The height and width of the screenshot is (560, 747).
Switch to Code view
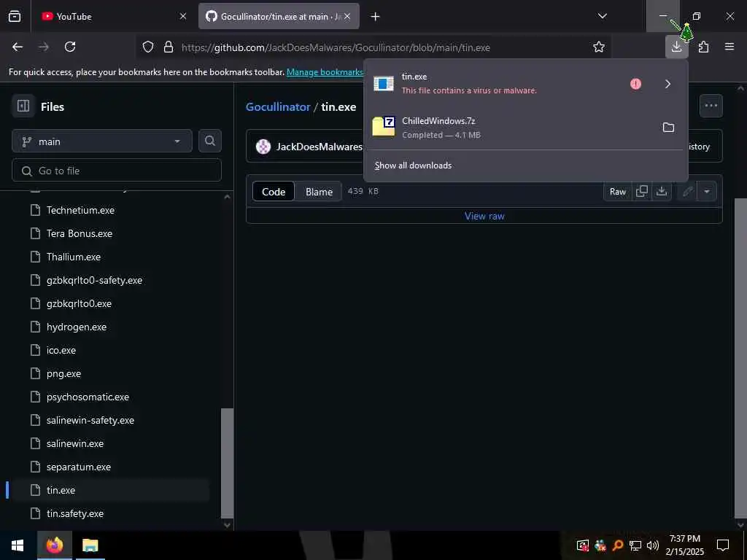(274, 192)
